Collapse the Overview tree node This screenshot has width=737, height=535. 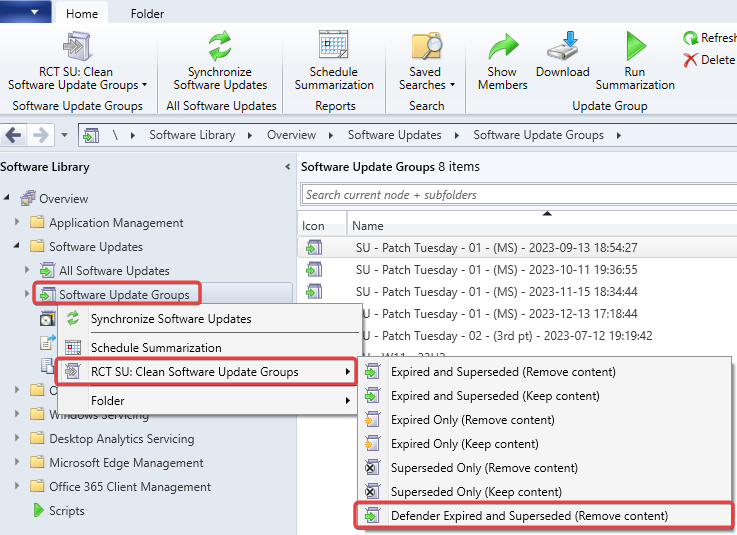[7, 198]
